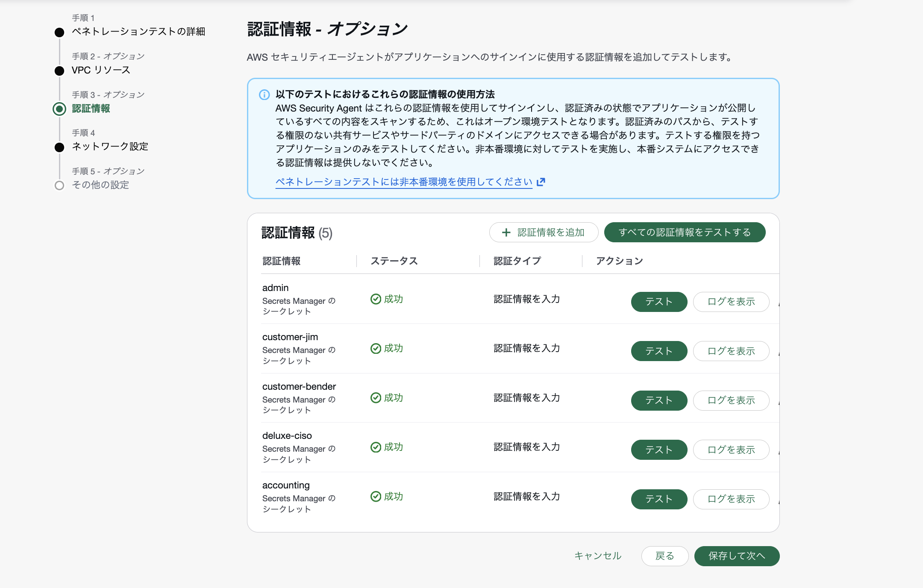Open the ペネトレーションテストには非本番環境を使用してください link
Viewport: 923px width, 588px height.
point(404,182)
